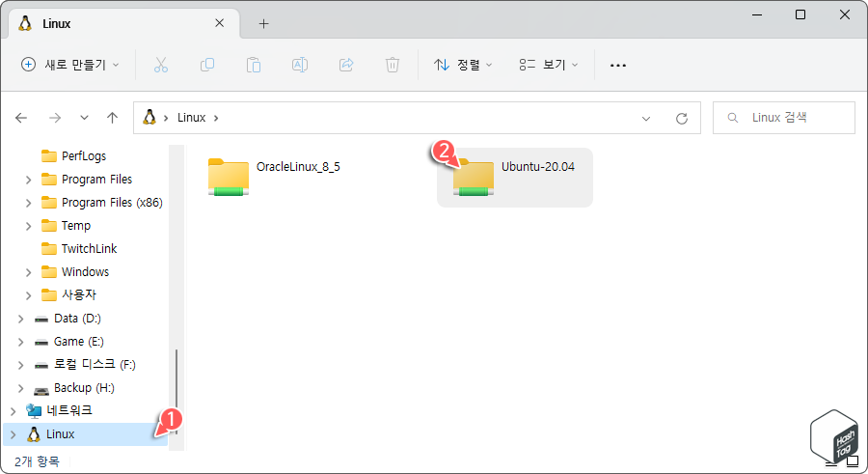Viewport: 868px width, 474px height.
Task: Open the 보기 view dropdown
Action: tap(549, 65)
